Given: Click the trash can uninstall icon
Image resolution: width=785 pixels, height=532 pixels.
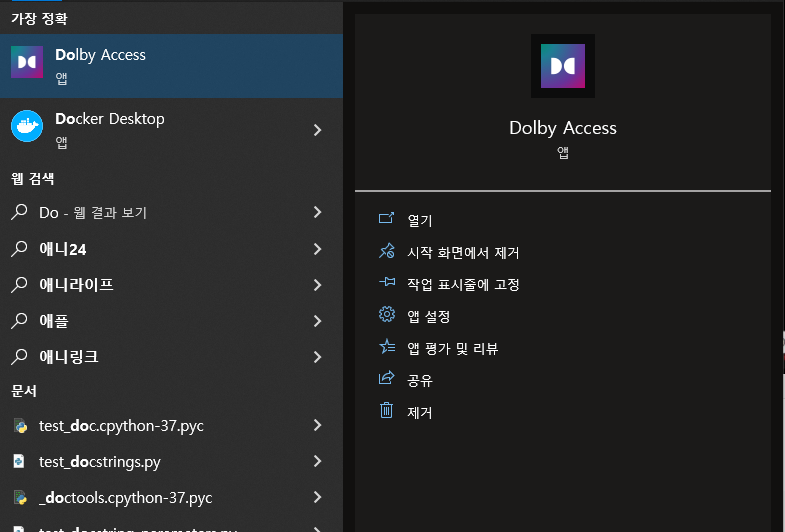Looking at the screenshot, I should coord(386,410).
